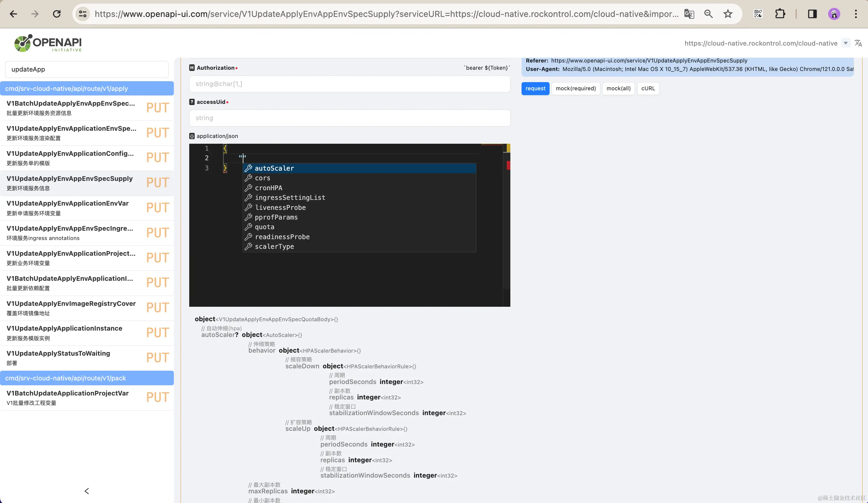The image size is (868, 503).
Task: Select the scalerType suggestion
Action: (359, 246)
